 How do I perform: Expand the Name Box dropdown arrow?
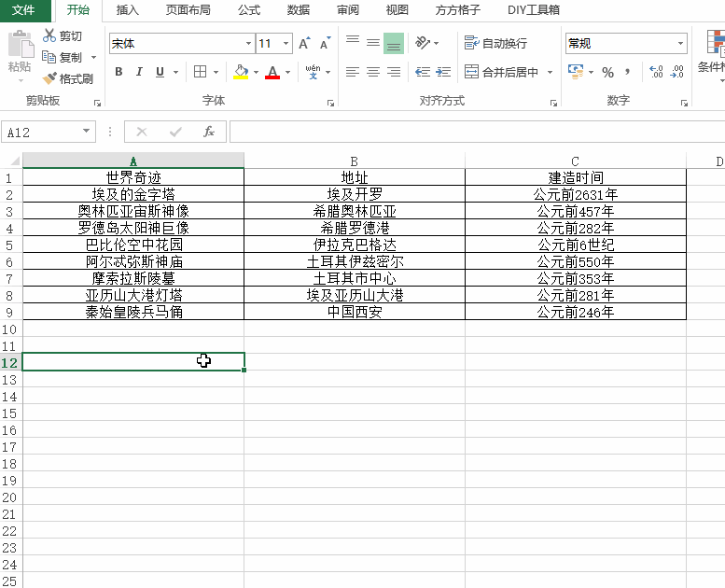86,132
